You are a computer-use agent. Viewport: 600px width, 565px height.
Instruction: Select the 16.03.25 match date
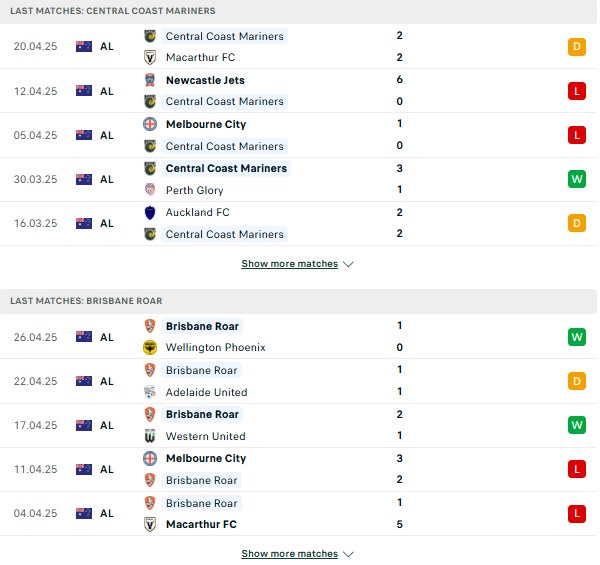pyautogui.click(x=35, y=223)
